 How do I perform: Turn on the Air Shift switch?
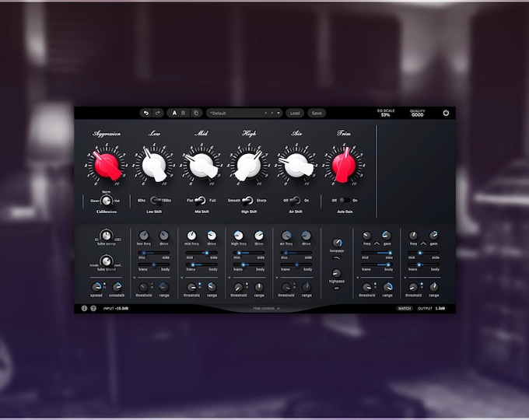295,201
